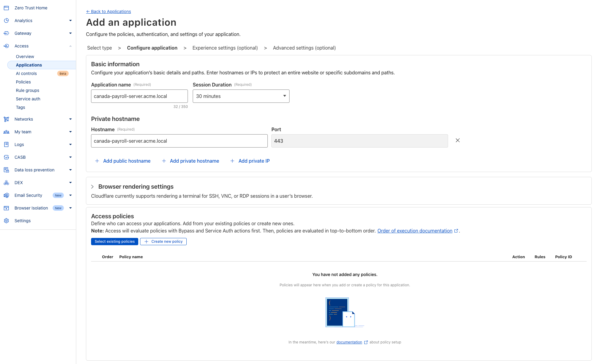Screen dimensions: 596x364
Task: Open the Zero Trust Home icon
Action: point(6,8)
